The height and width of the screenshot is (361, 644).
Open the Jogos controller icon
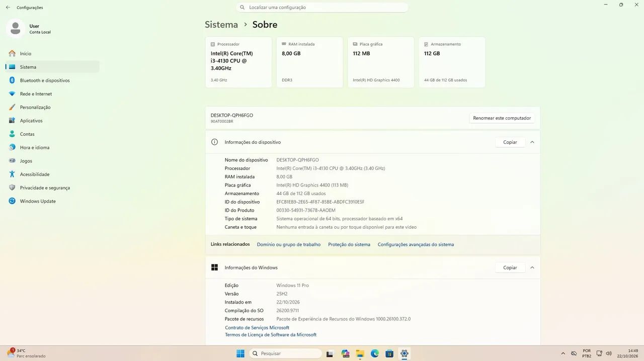pyautogui.click(x=12, y=161)
